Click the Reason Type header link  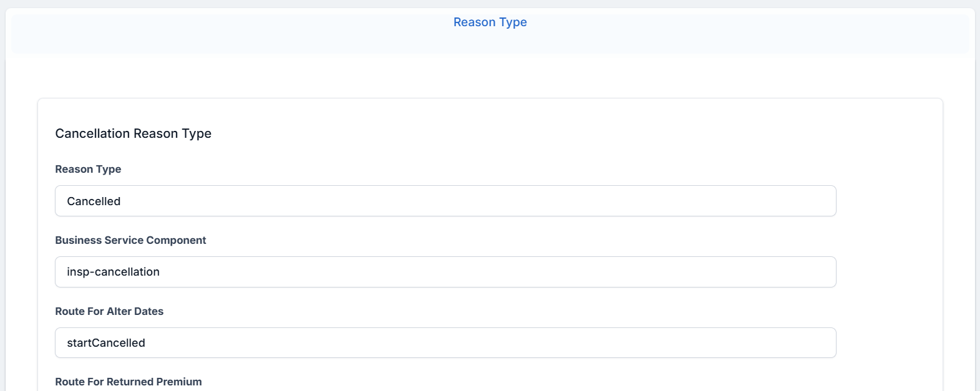pos(490,22)
